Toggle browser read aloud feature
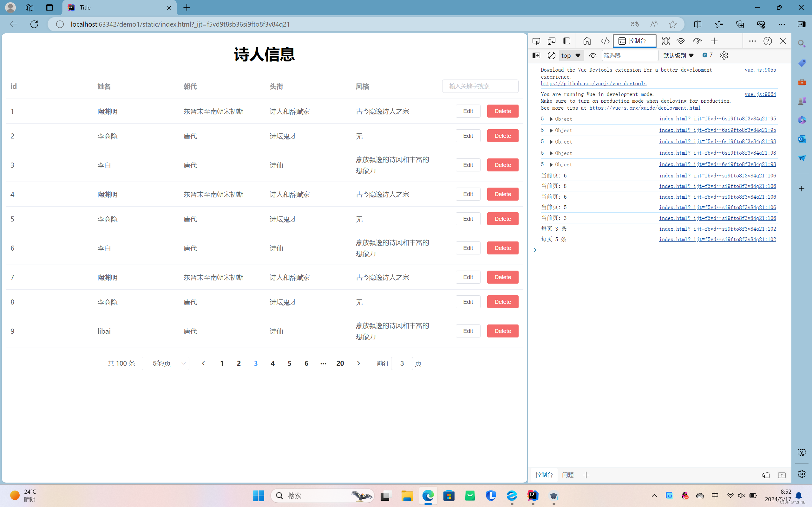 654,24
